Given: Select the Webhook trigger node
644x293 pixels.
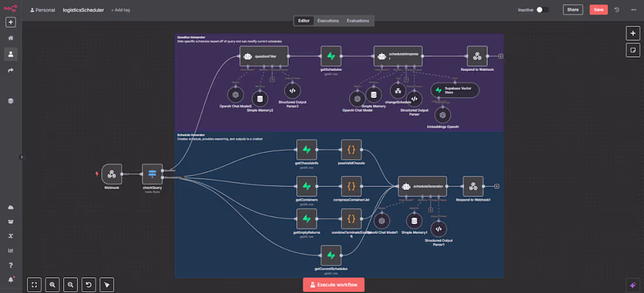Looking at the screenshot, I should click(112, 174).
